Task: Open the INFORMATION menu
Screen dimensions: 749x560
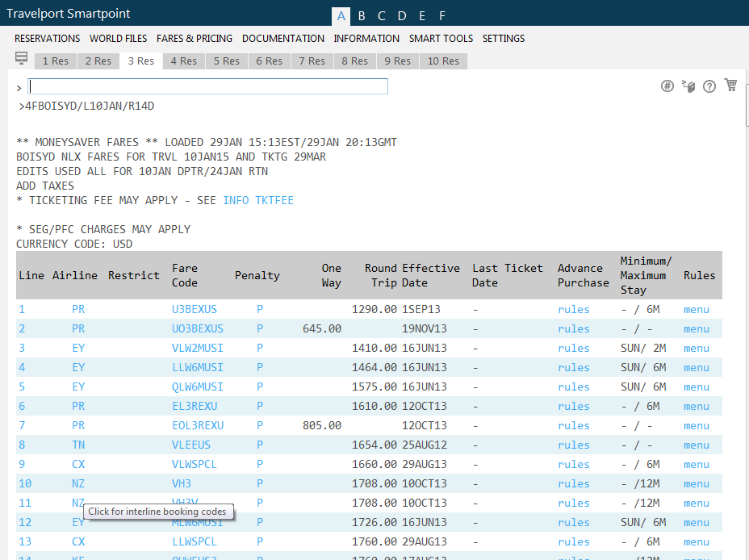Action: click(x=366, y=38)
